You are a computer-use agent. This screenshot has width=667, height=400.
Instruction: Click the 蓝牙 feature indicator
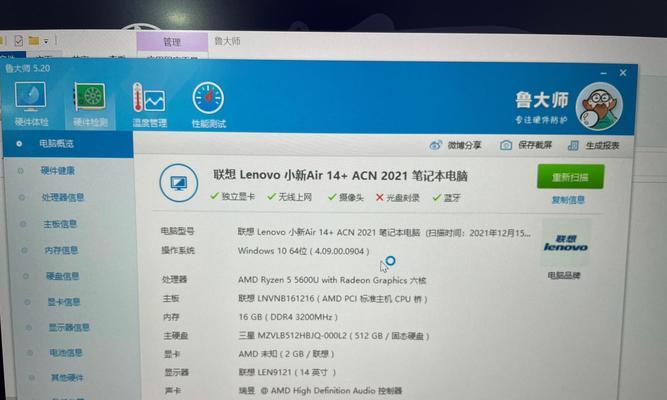click(x=447, y=197)
